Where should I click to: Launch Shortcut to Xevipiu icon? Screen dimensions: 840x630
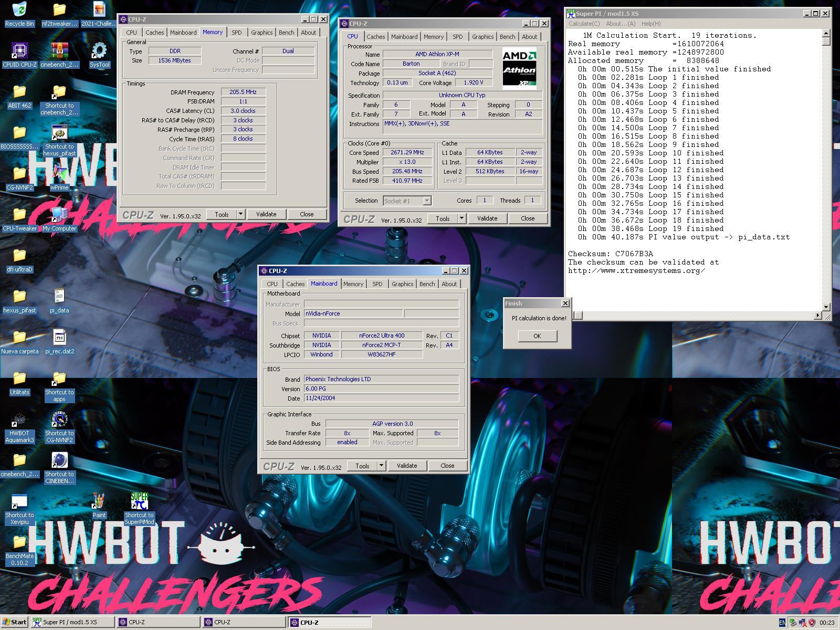tap(19, 509)
